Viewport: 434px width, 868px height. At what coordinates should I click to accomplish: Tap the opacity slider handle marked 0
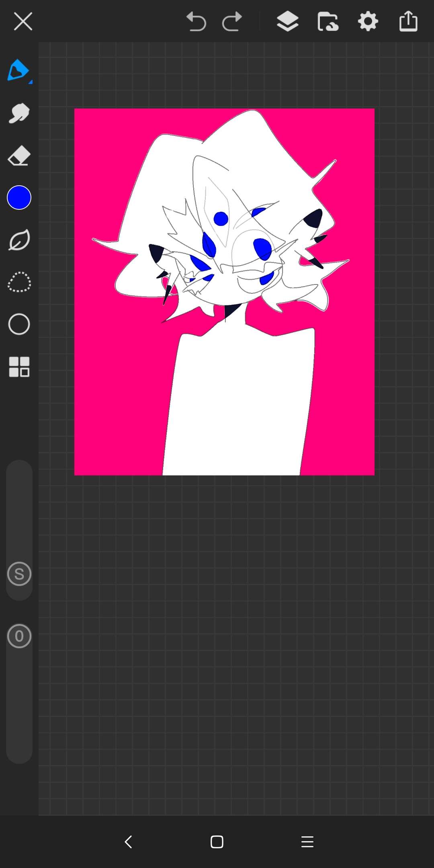click(x=19, y=636)
